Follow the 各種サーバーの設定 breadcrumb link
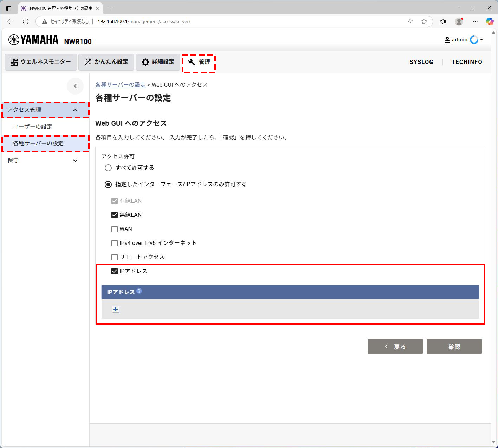Screen dimensions: 498x448 tap(120, 85)
